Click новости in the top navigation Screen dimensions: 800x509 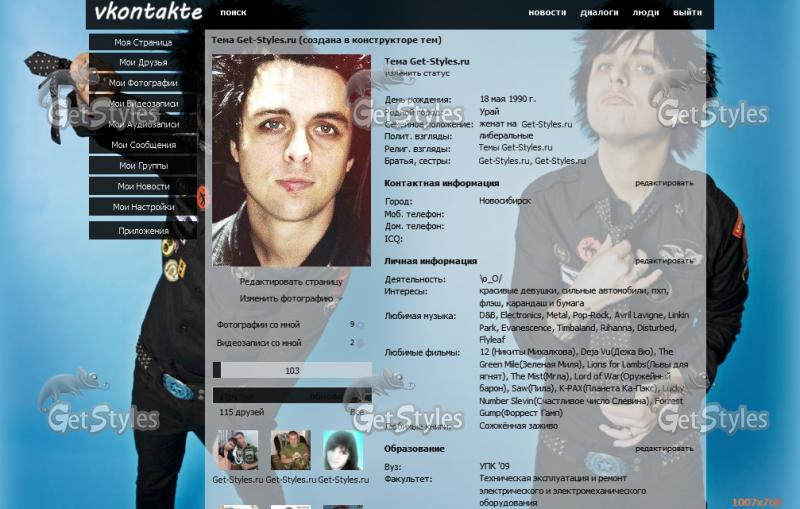pyautogui.click(x=547, y=13)
